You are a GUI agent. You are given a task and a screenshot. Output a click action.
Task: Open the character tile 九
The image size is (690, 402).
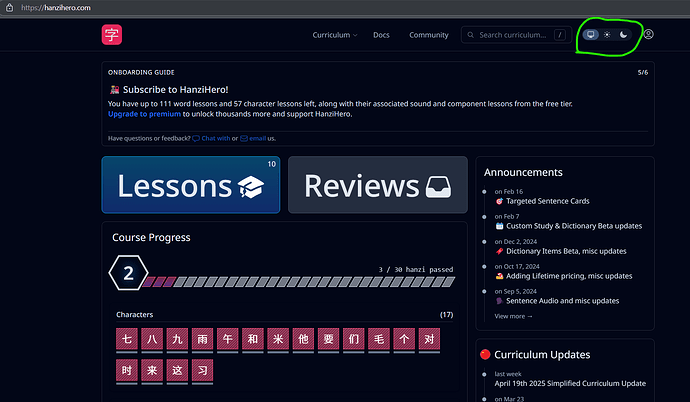[177, 339]
